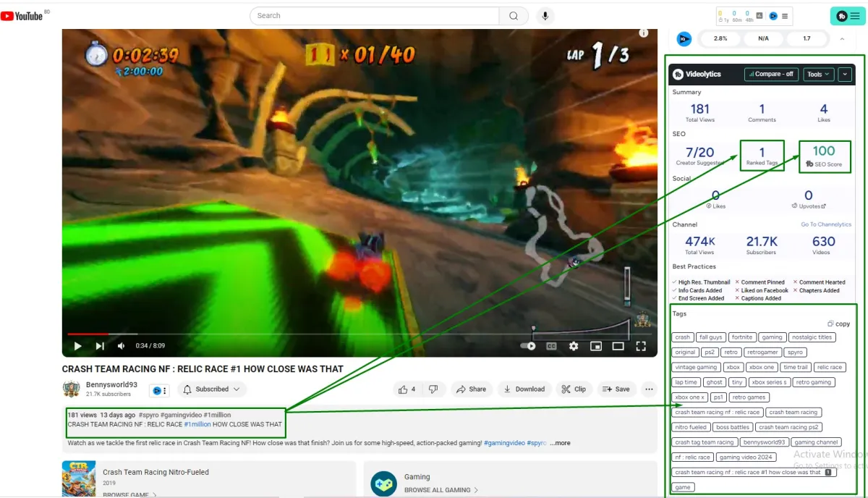The width and height of the screenshot is (868, 498).
Task: Collapse Videolytics panel chevron
Action: click(845, 74)
